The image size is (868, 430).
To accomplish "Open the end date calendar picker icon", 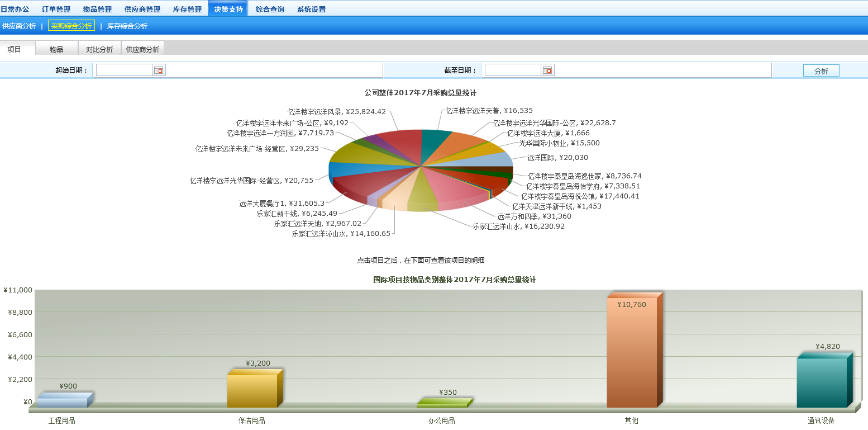I will (547, 70).
